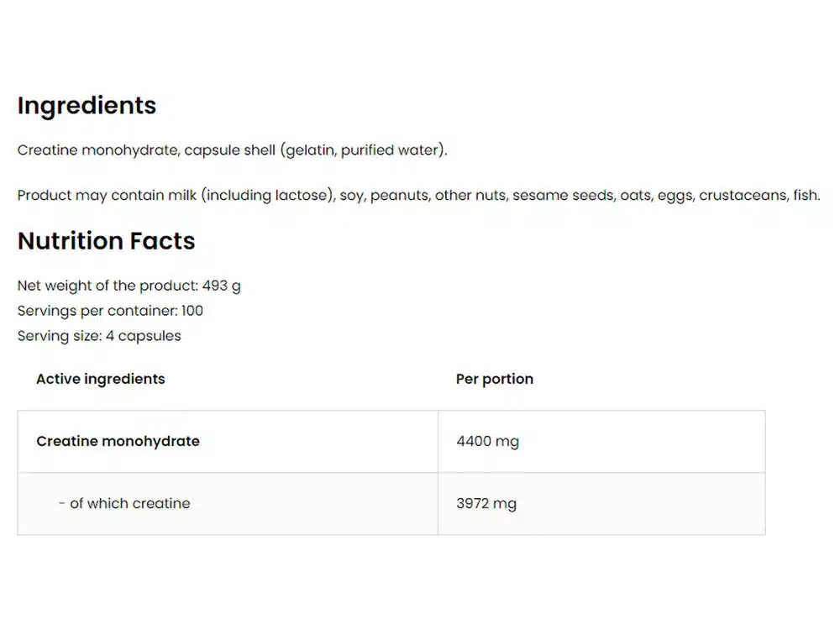Click the Per portion column header
This screenshot has width=840, height=635.
495,379
